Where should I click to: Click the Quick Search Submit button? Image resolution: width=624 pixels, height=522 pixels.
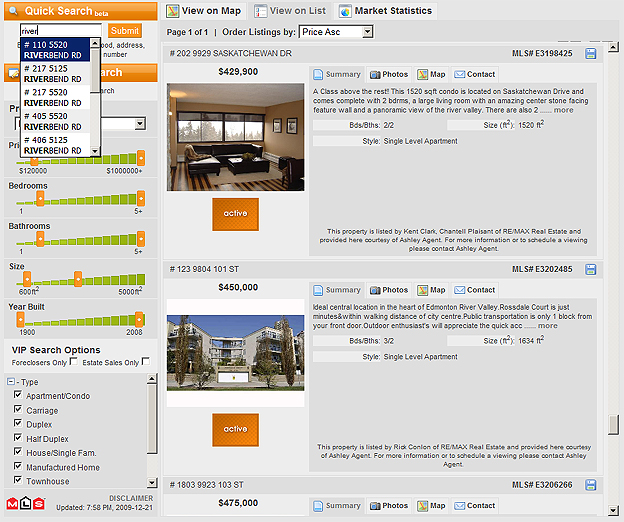[125, 31]
